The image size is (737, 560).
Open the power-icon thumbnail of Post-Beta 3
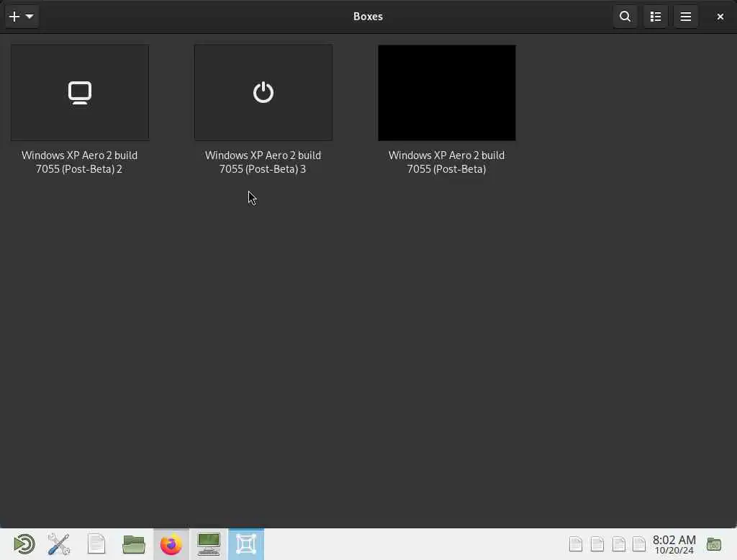click(263, 93)
